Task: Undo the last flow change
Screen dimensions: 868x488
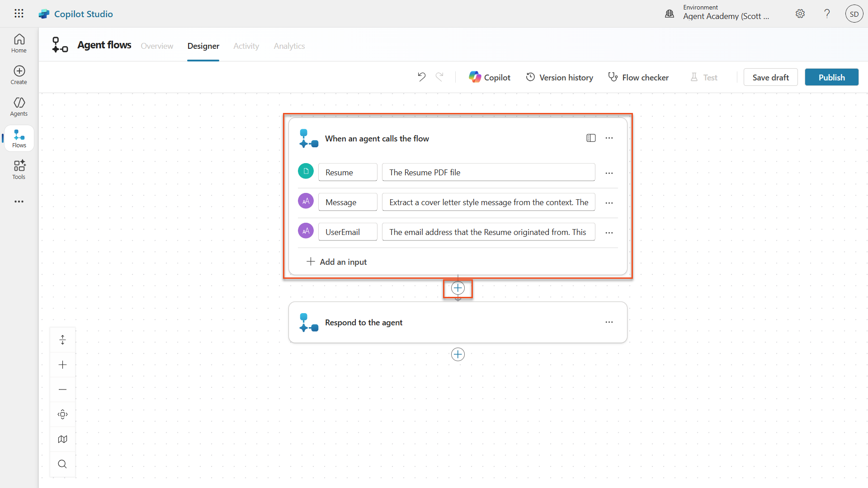Action: pyautogui.click(x=421, y=77)
